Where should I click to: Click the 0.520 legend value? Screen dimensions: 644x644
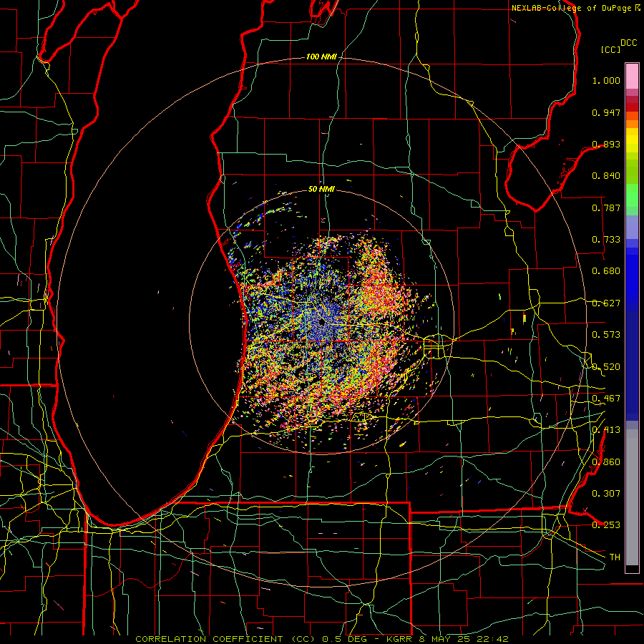[606, 367]
